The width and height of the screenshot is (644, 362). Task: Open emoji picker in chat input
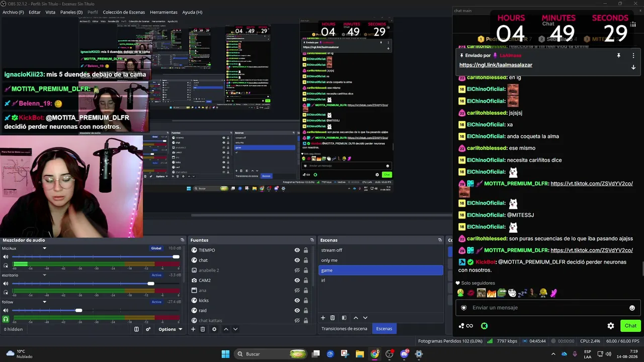click(632, 308)
